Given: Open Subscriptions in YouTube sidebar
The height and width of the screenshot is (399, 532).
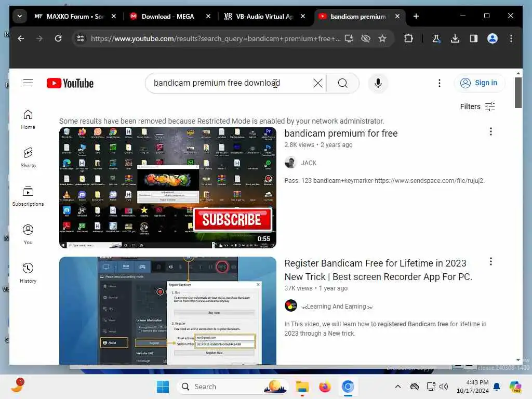Looking at the screenshot, I should pos(28,196).
